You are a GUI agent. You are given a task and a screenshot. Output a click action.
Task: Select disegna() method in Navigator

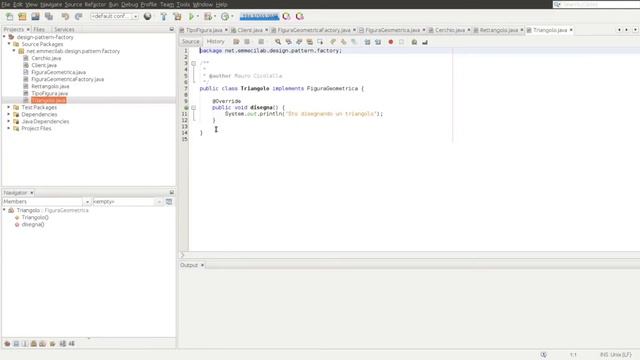coord(33,224)
